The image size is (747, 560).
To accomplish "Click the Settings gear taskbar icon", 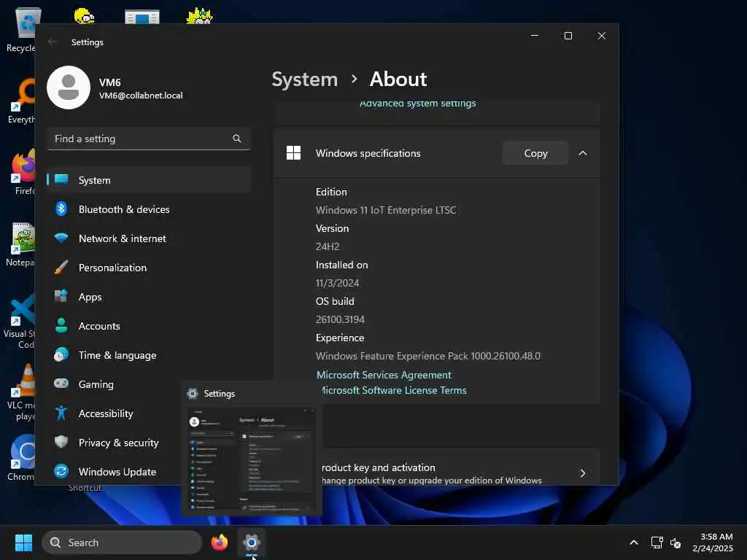I will click(252, 542).
